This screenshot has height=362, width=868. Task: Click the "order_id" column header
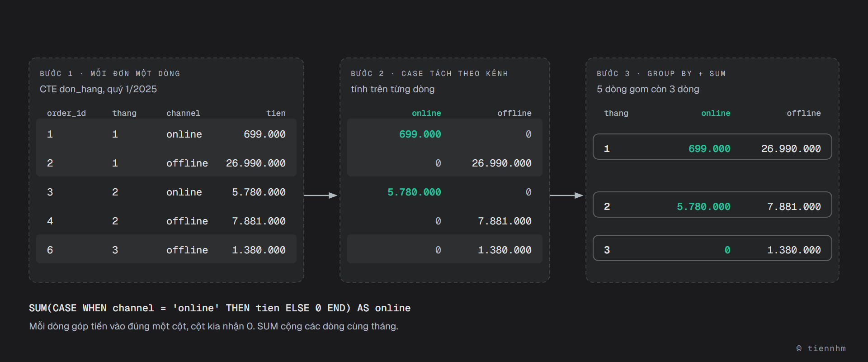pos(66,113)
